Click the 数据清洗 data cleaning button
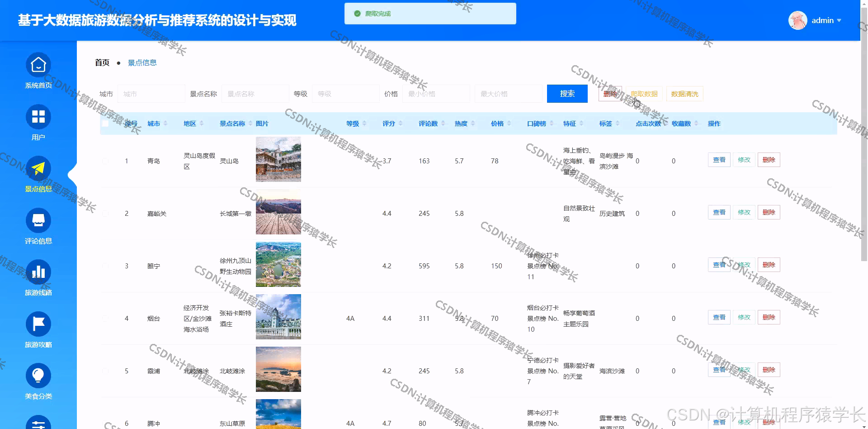Image resolution: width=868 pixels, height=429 pixels. click(684, 94)
